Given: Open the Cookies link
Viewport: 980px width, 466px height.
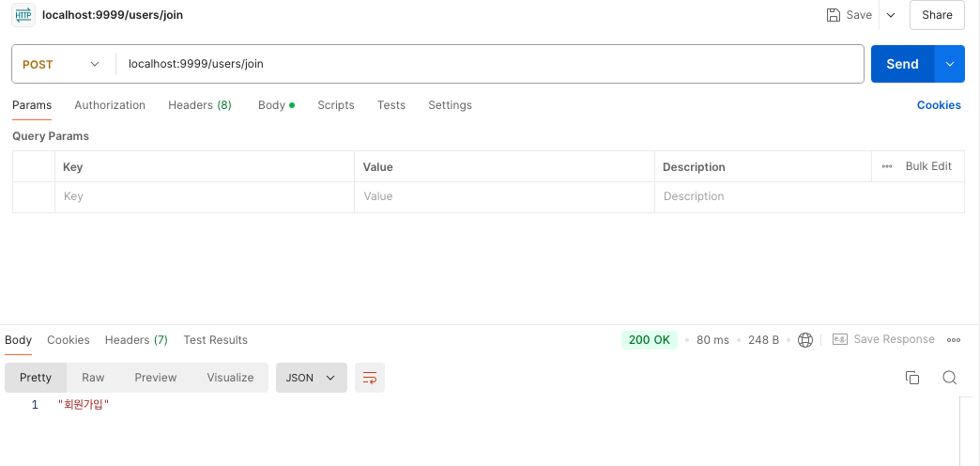Looking at the screenshot, I should 939,105.
